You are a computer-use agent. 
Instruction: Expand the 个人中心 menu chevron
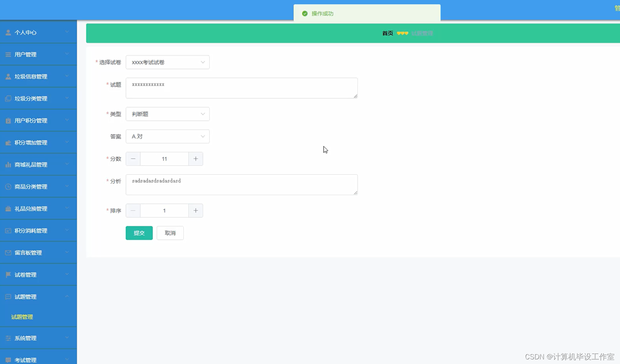pyautogui.click(x=67, y=32)
